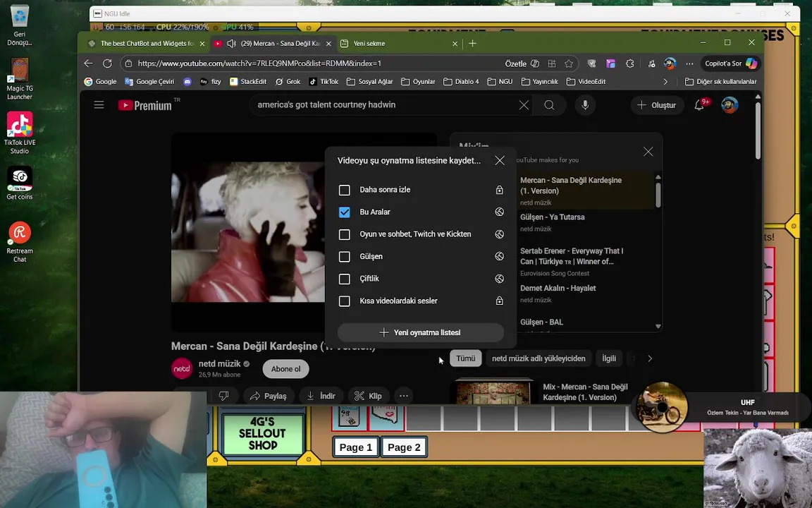Screen dimensions: 812x508
Task: Open 4G's Sellout Shop in NGU Idle
Action: coord(262,433)
